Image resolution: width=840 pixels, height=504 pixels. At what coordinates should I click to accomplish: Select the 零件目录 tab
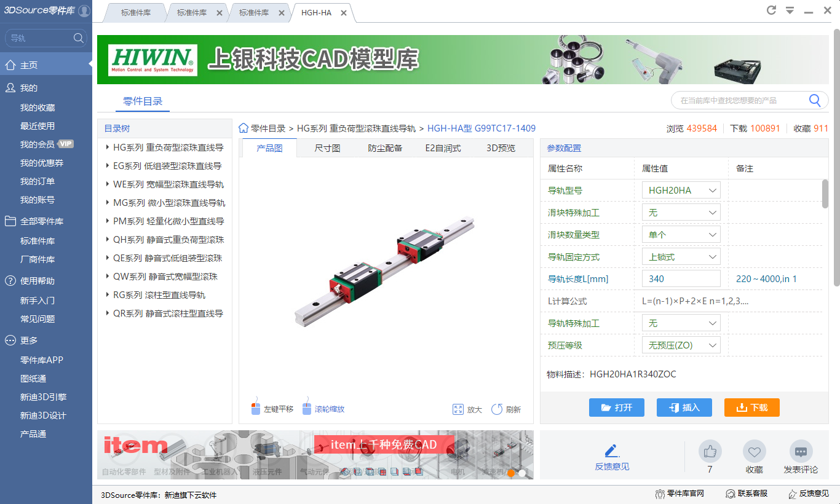point(143,101)
